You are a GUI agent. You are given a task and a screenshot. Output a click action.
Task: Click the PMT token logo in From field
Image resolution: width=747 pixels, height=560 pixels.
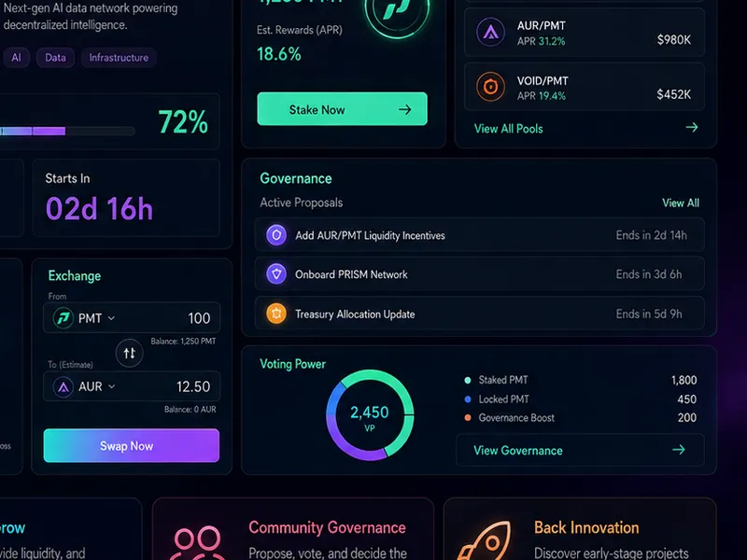point(63,317)
